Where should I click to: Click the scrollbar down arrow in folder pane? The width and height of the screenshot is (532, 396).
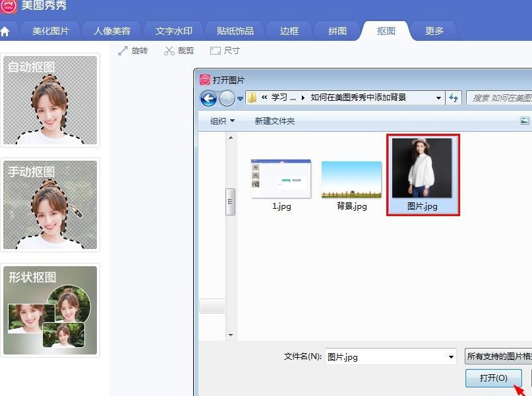coord(231,335)
